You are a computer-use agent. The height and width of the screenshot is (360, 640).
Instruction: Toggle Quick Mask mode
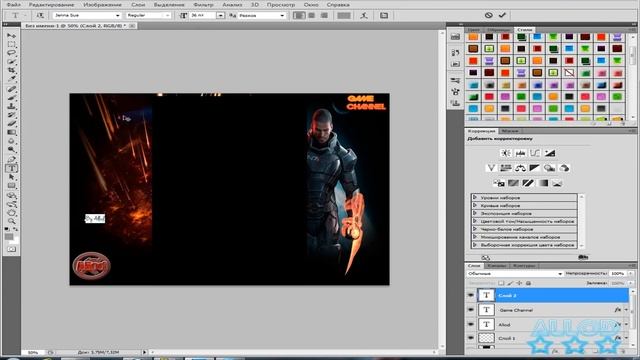point(11,249)
